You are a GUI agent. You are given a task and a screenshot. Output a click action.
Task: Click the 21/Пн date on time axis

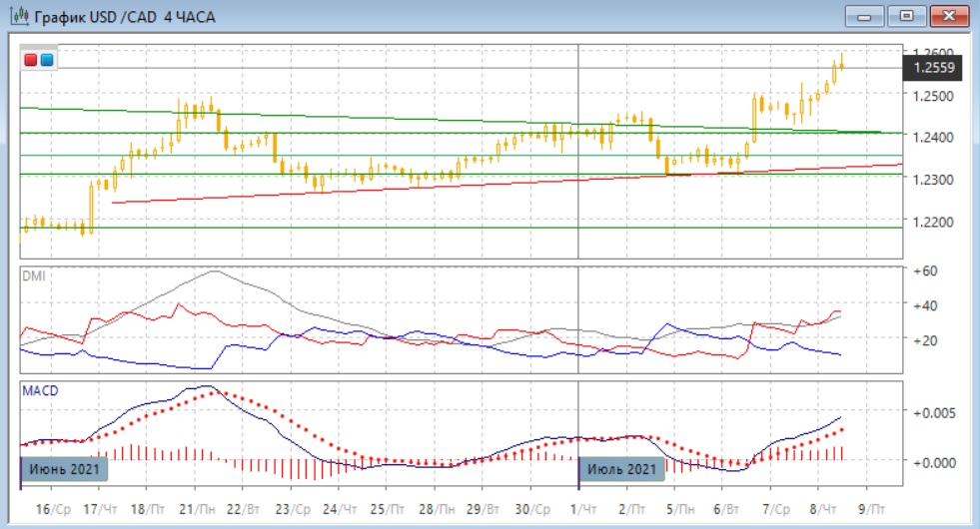click(x=203, y=508)
